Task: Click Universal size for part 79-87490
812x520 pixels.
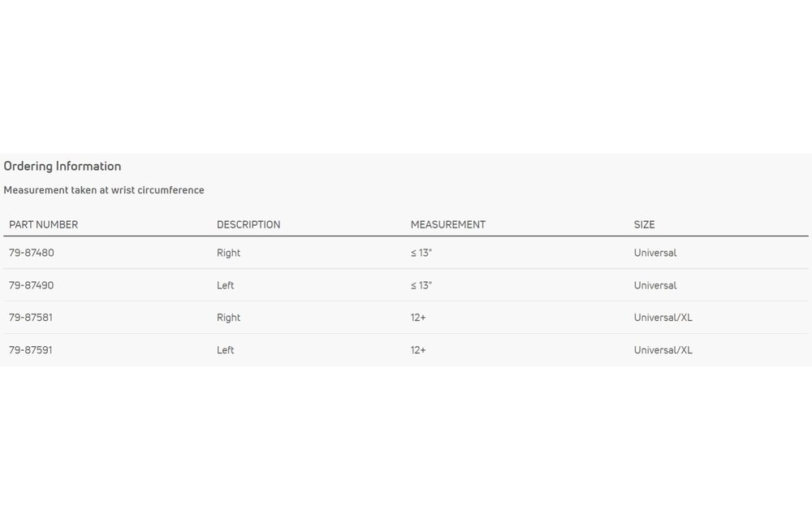Action: click(x=655, y=285)
